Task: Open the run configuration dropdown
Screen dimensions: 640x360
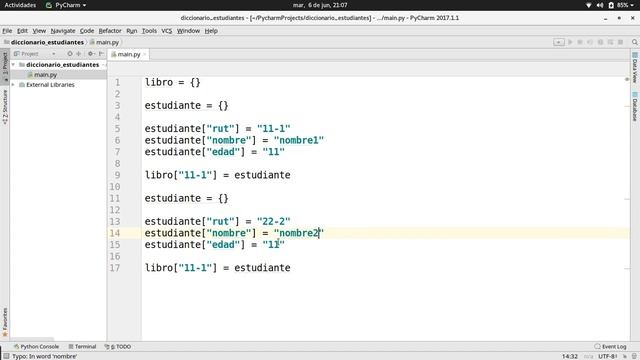Action: 559,42
